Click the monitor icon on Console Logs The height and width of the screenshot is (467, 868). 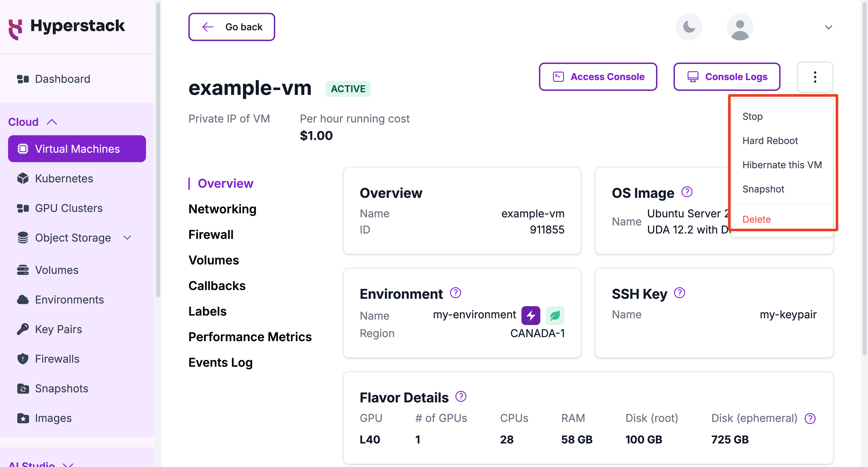coord(693,77)
